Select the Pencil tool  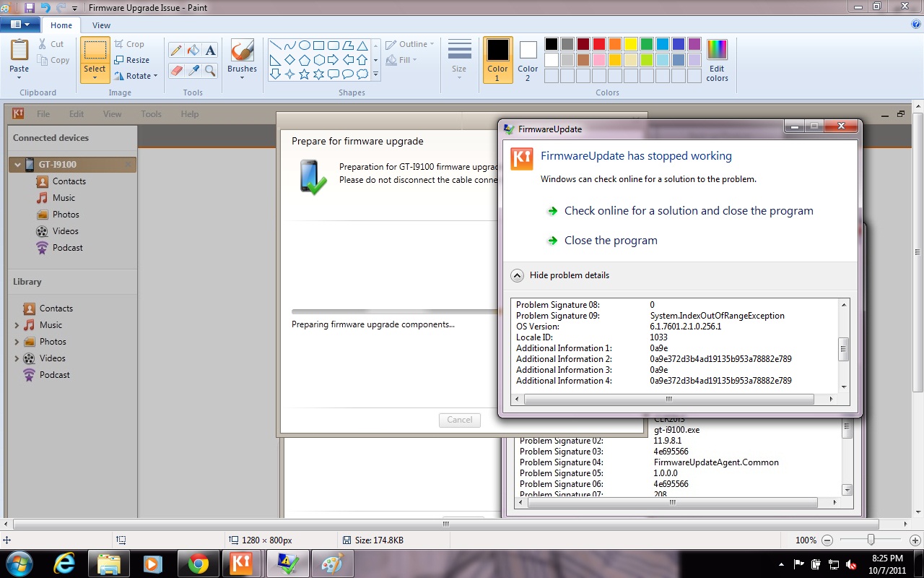pyautogui.click(x=175, y=50)
